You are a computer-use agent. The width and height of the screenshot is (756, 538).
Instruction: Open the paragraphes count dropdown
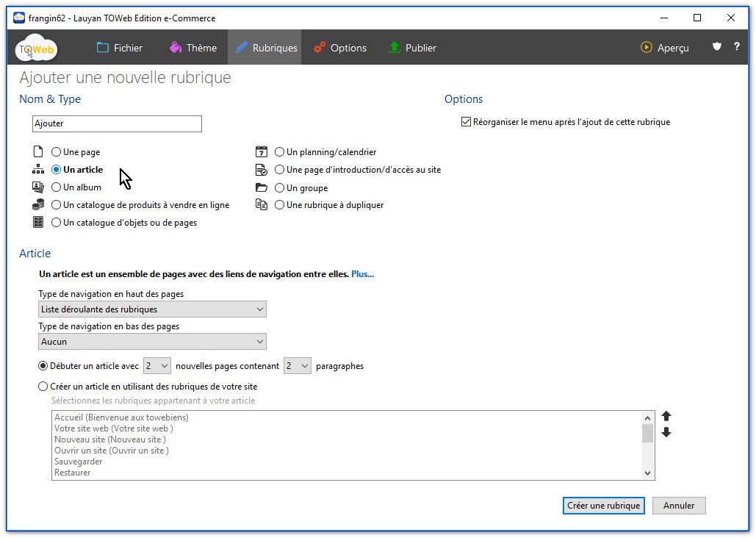[298, 366]
